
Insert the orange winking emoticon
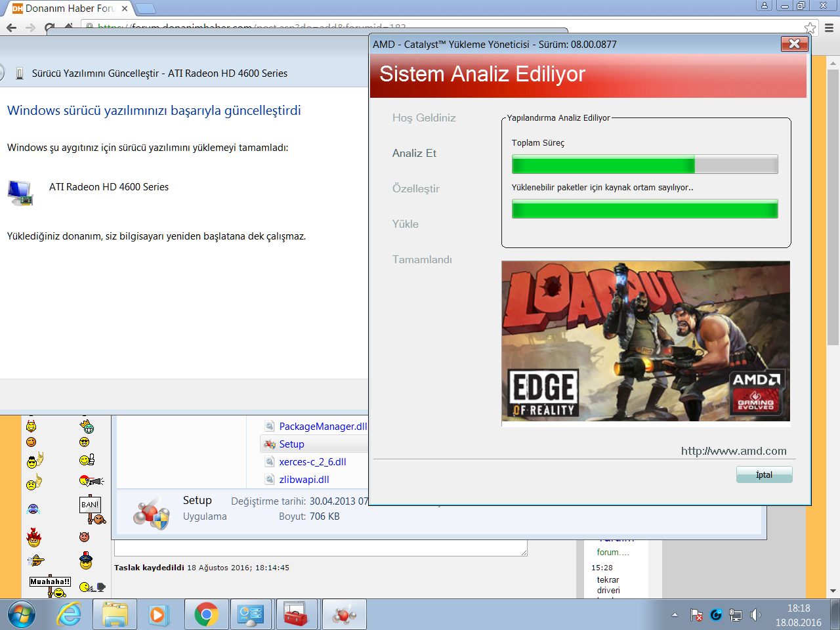[x=31, y=442]
